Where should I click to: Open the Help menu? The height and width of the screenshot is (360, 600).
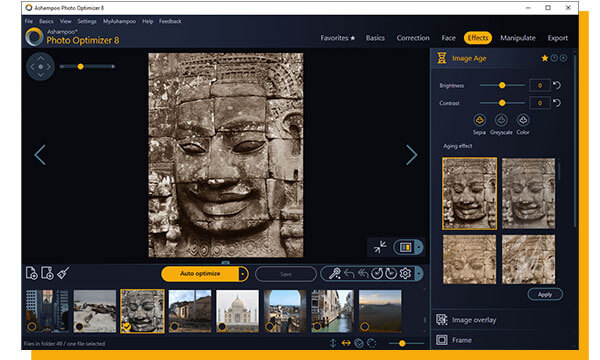pos(148,21)
